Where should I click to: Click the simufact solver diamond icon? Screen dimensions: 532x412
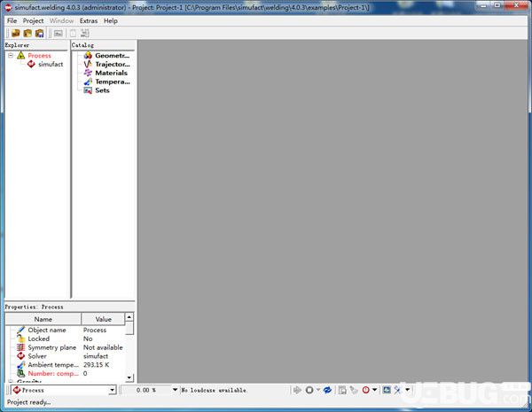(x=31, y=64)
